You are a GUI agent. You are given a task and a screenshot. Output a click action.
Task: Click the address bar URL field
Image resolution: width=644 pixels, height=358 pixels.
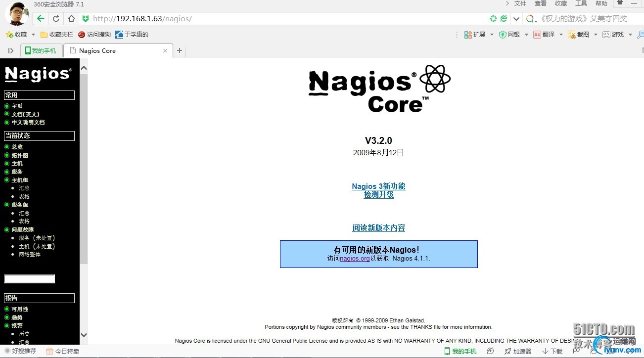(287, 19)
